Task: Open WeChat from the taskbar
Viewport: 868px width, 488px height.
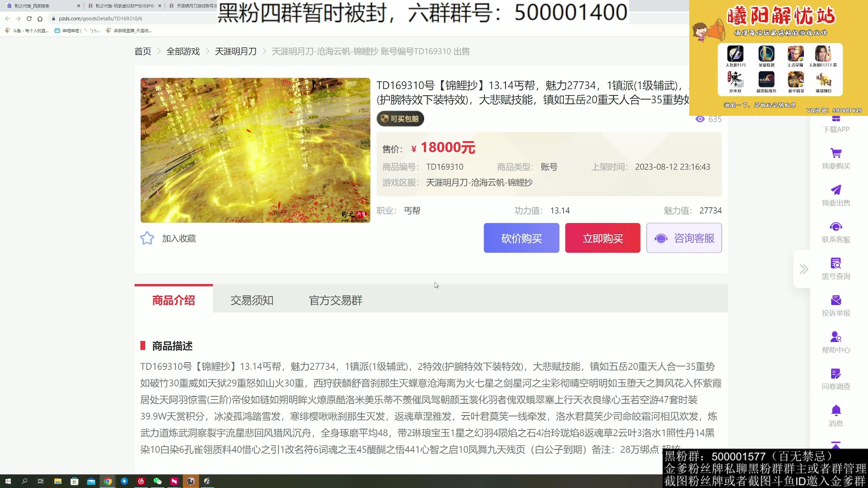Action: pyautogui.click(x=158, y=482)
